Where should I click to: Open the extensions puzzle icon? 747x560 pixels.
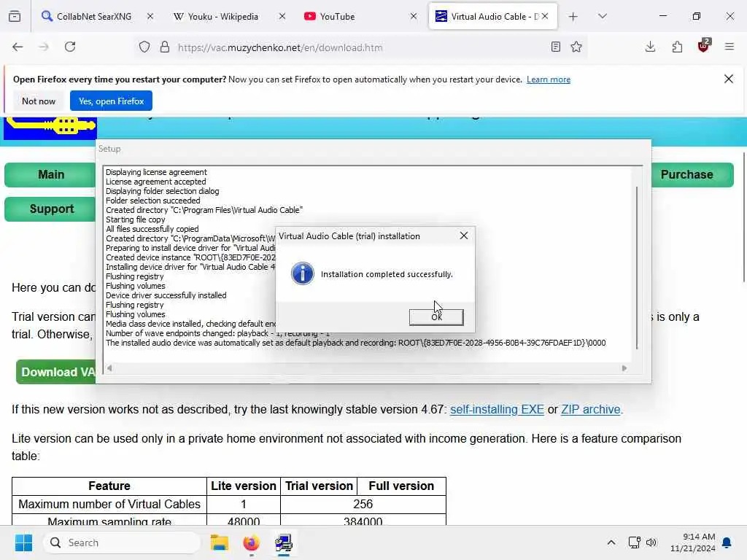[x=677, y=47]
